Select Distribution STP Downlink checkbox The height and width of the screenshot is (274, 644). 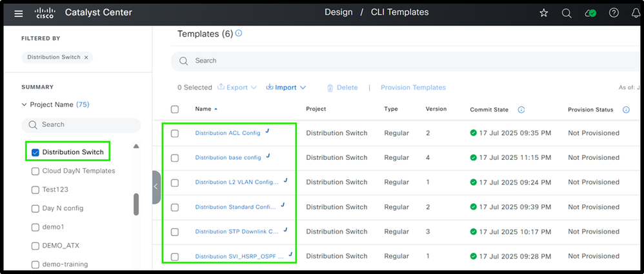pyautogui.click(x=175, y=232)
